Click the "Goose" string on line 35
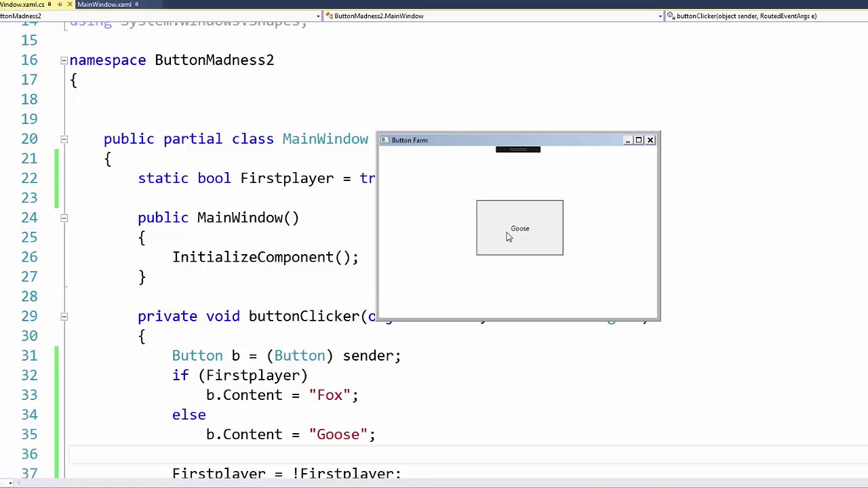The height and width of the screenshot is (488, 868). point(338,434)
